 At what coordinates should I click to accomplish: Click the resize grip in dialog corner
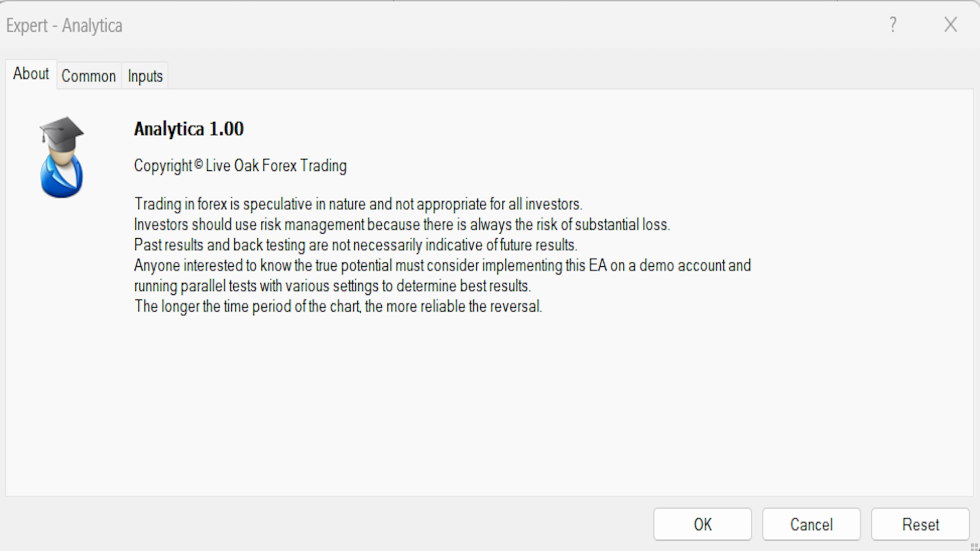pos(974,546)
